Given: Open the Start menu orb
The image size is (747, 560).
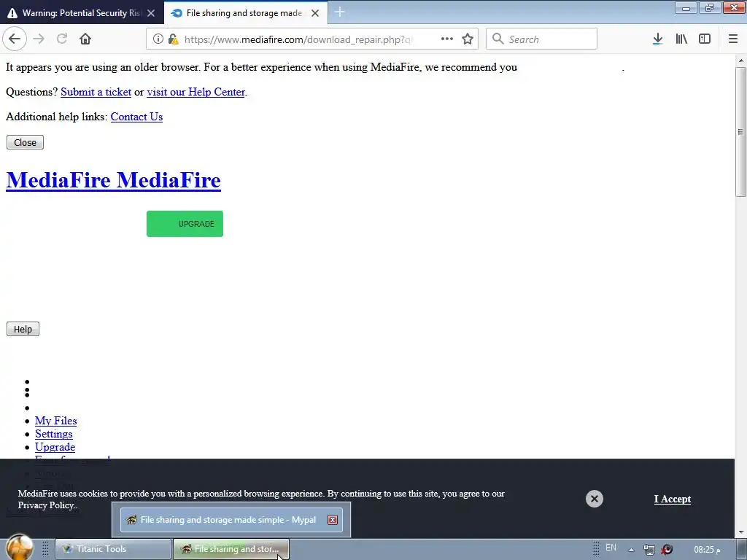Looking at the screenshot, I should 19,548.
